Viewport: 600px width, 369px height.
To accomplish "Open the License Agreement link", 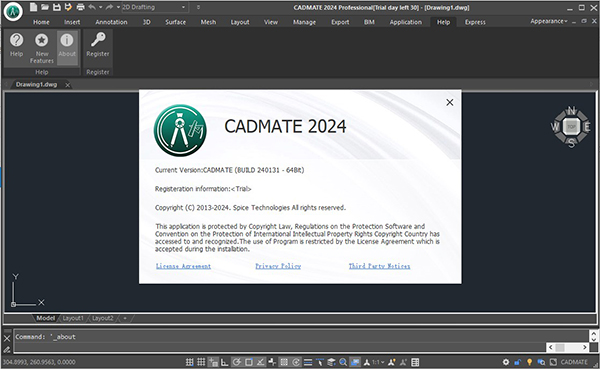I will [x=183, y=266].
